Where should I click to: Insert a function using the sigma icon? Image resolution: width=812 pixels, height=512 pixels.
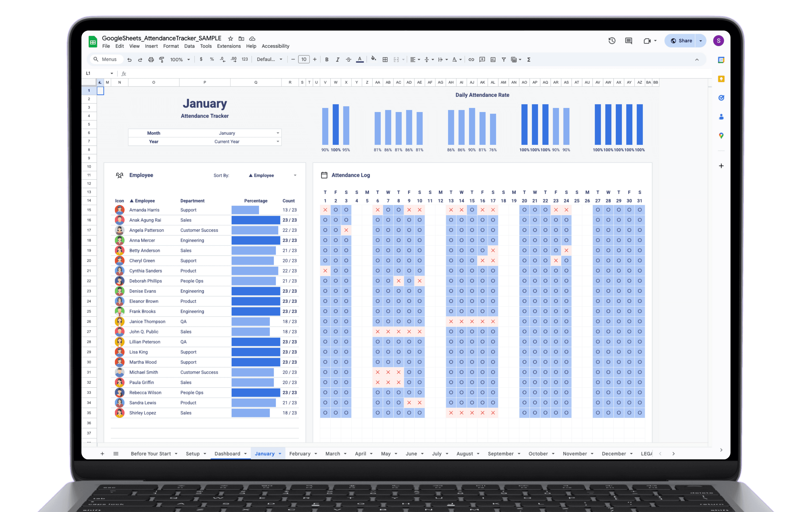(x=529, y=59)
